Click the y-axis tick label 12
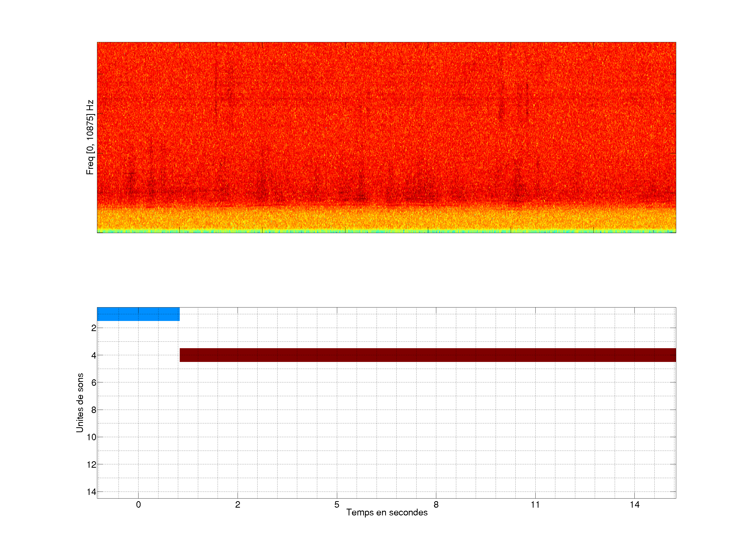The height and width of the screenshot is (560, 747). coord(92,465)
